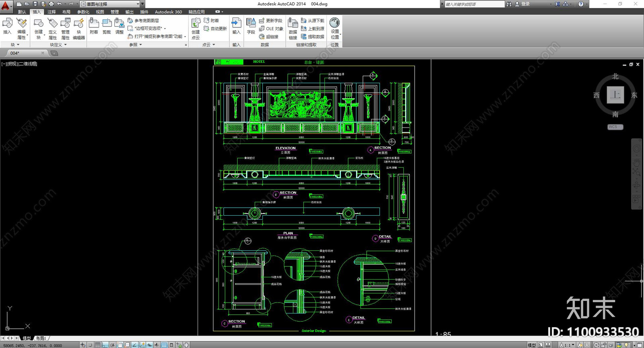644x348 pixels.
Task: Click the 字段 (Field) icon
Action: (x=251, y=27)
